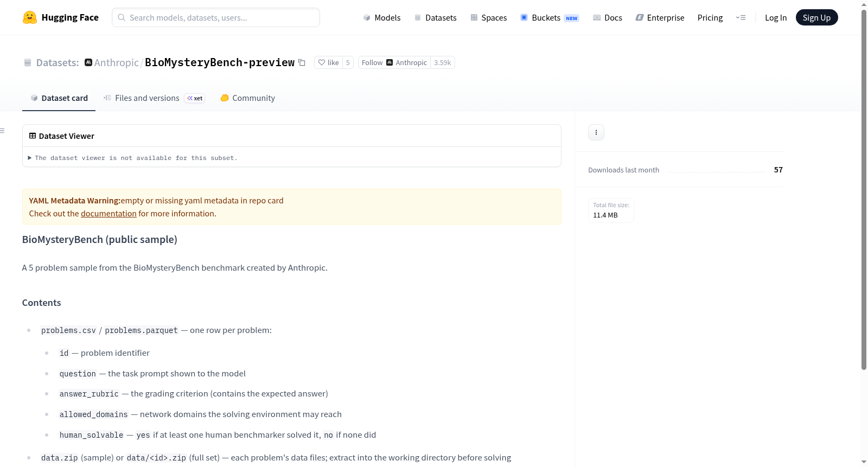Click Log In
This screenshot has height=467, width=868.
[x=776, y=17]
